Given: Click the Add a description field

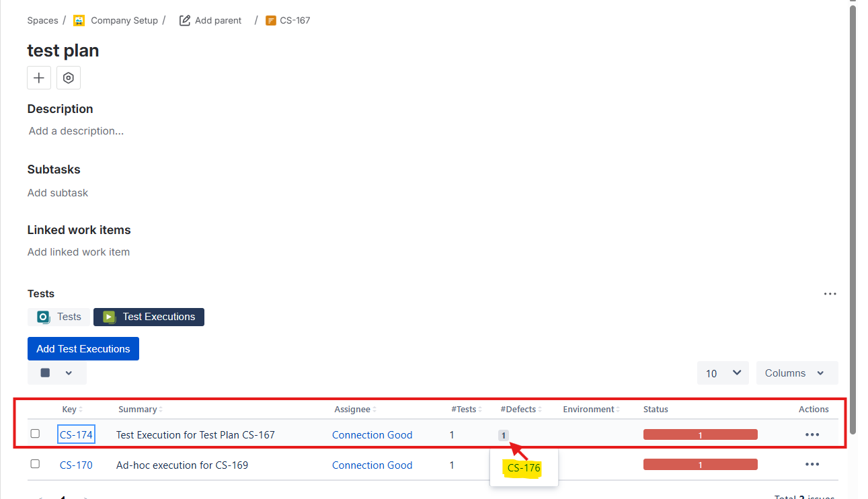Looking at the screenshot, I should [x=76, y=131].
